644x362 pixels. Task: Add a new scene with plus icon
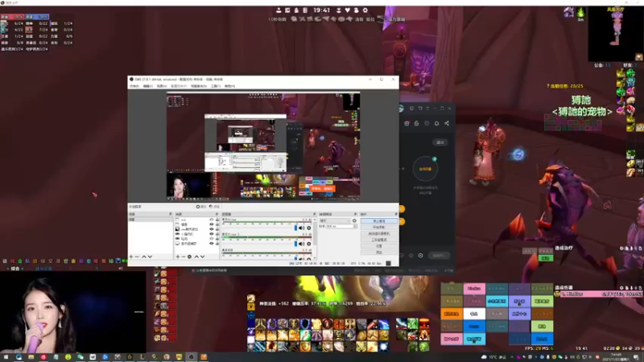131,257
